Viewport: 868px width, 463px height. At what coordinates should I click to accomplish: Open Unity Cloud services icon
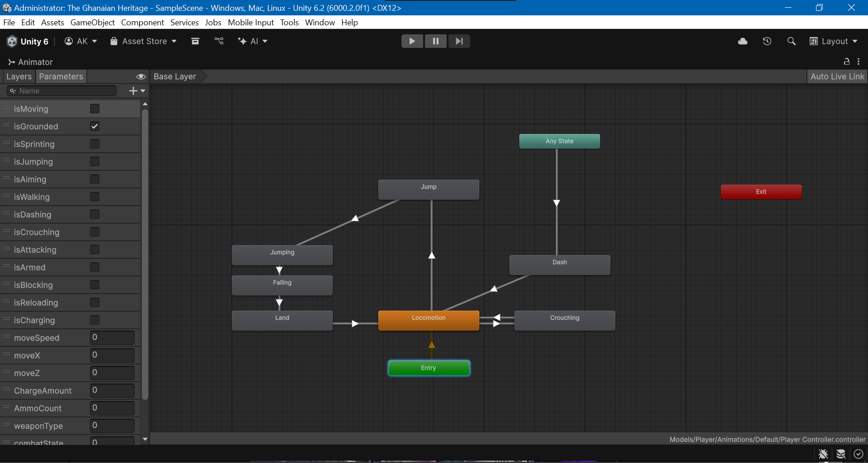[743, 41]
